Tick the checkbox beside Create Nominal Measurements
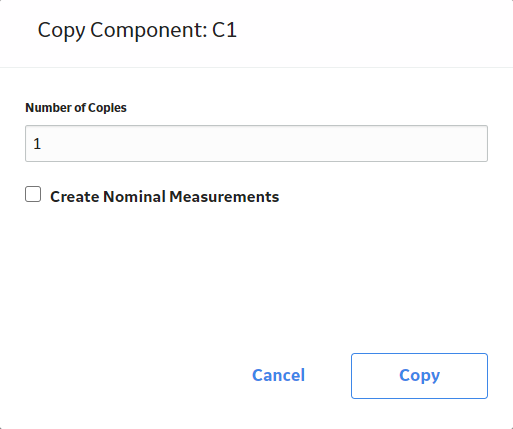The width and height of the screenshot is (513, 429). (x=33, y=194)
